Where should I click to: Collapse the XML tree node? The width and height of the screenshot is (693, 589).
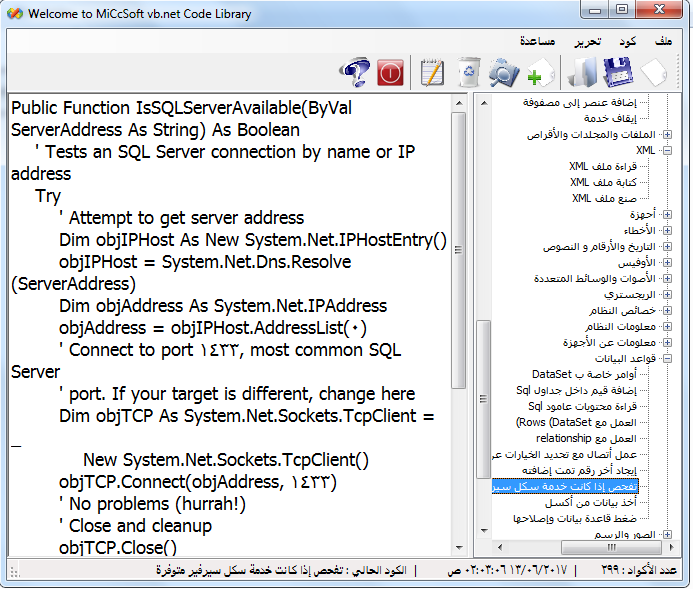click(x=667, y=150)
